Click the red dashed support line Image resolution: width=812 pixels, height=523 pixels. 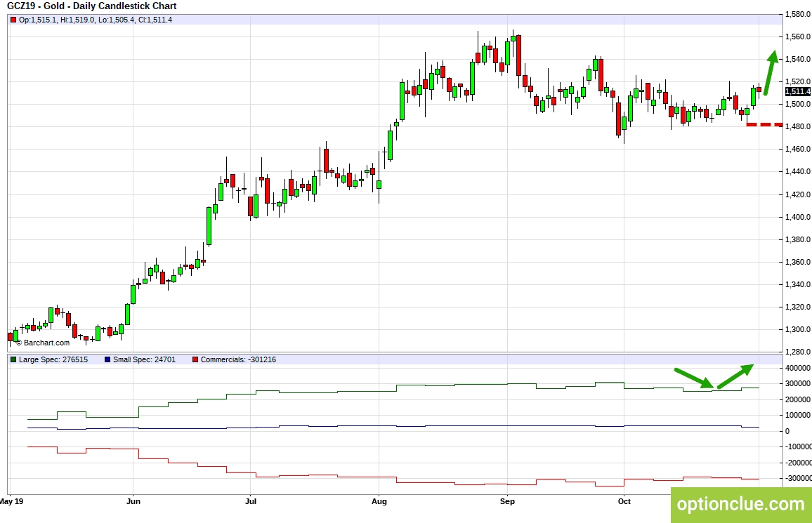click(x=764, y=125)
